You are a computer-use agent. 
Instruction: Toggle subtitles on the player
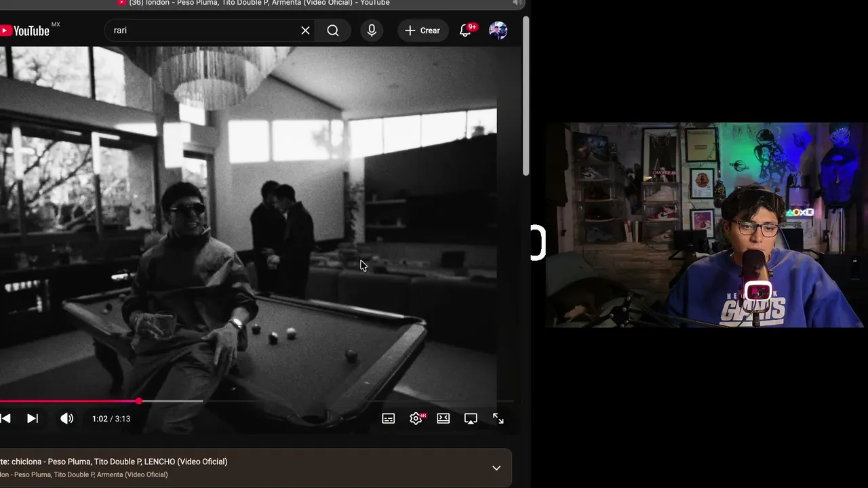(389, 419)
